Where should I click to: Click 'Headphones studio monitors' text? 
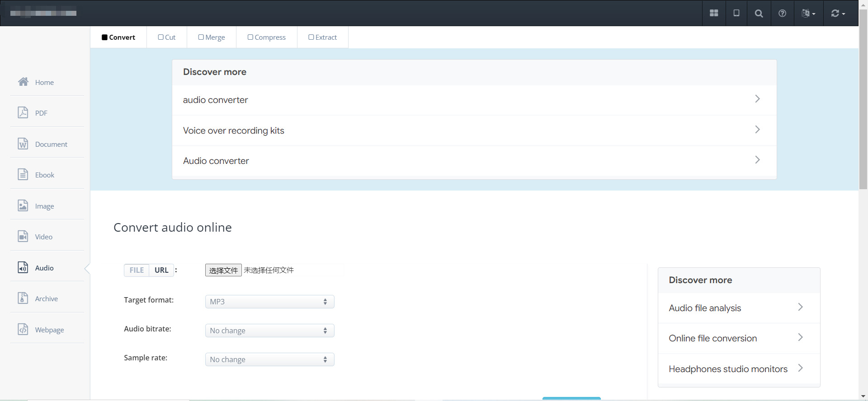(x=728, y=369)
